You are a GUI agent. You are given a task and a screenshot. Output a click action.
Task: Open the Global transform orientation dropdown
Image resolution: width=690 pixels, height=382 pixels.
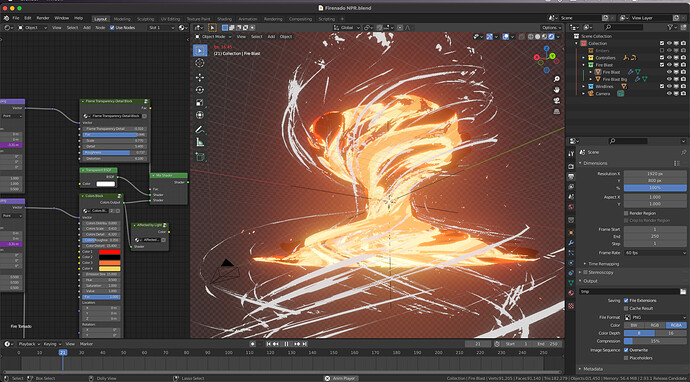coord(347,28)
